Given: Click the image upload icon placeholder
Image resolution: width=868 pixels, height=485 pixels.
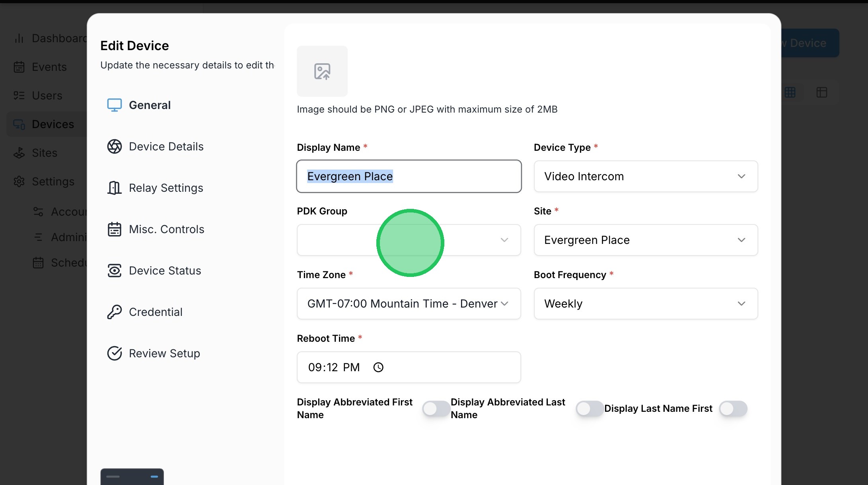Looking at the screenshot, I should tap(322, 71).
